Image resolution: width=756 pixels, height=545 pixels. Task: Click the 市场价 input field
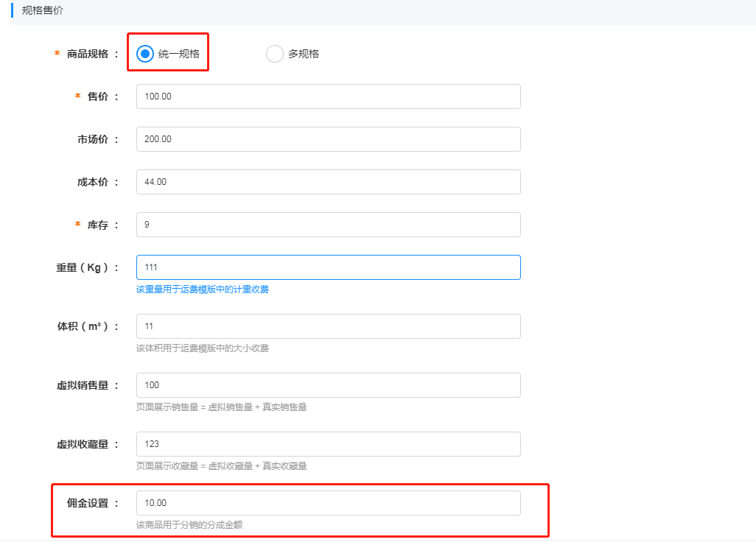328,138
